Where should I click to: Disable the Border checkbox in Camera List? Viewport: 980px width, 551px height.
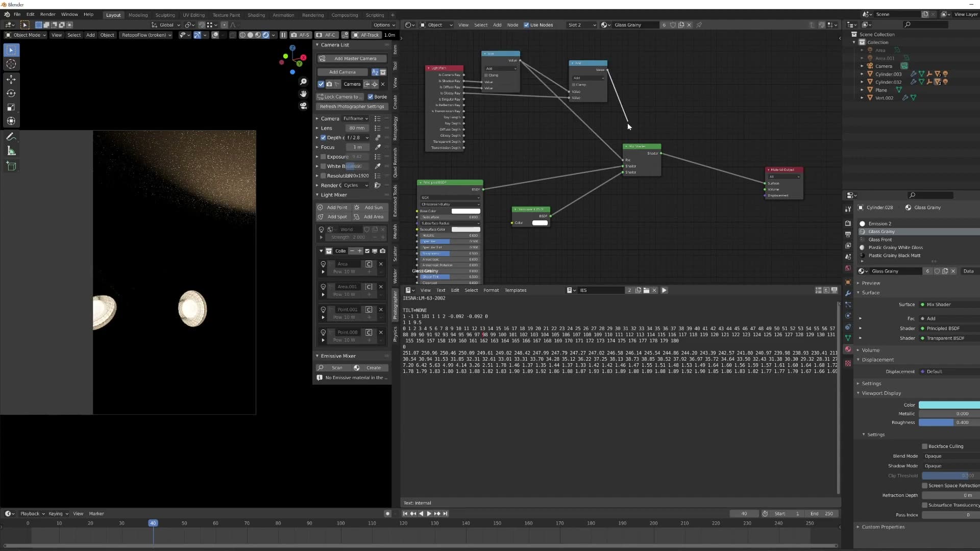(371, 97)
